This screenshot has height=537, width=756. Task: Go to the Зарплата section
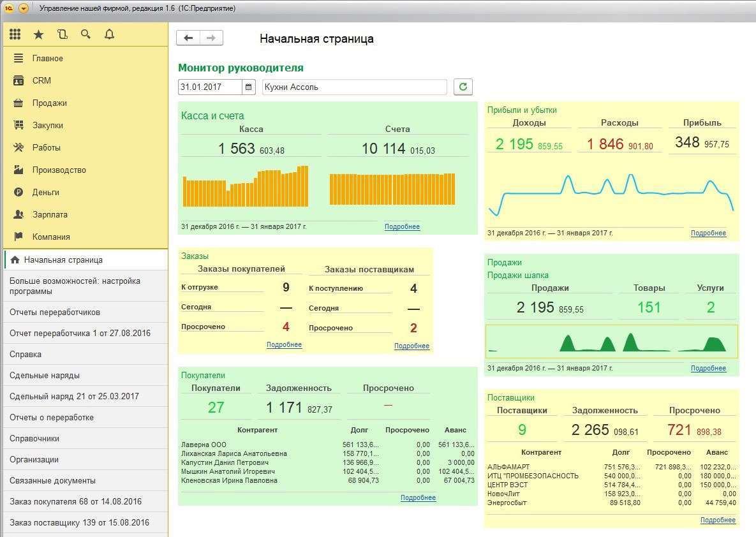(x=50, y=214)
